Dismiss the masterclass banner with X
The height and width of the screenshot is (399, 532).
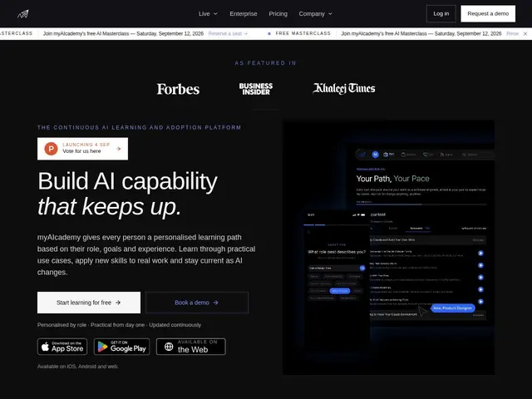(525, 33)
